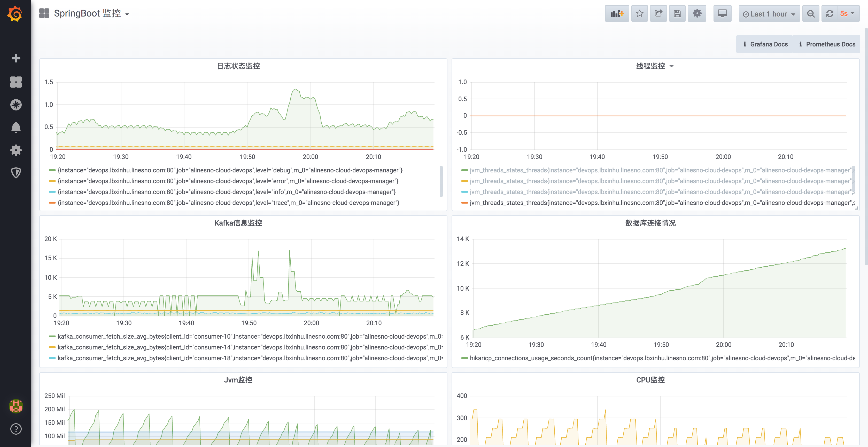This screenshot has width=868, height=447.
Task: Star this dashboard as favorite
Action: [639, 14]
